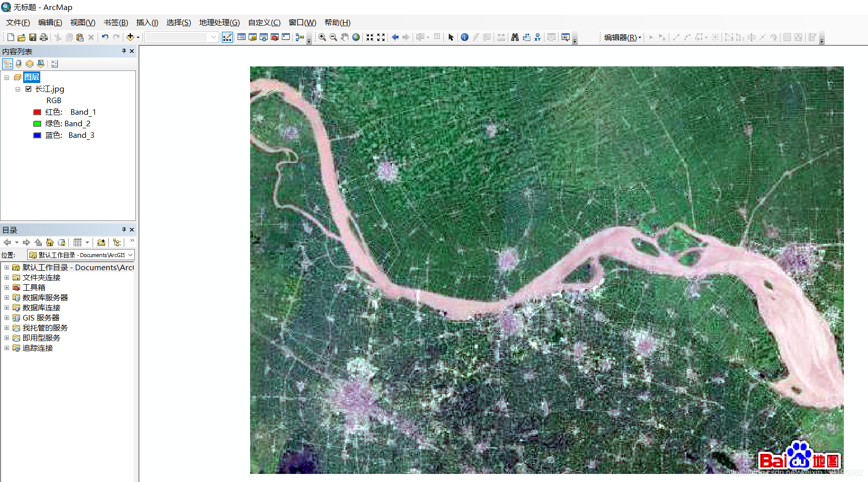Open table of contents Options button
This screenshot has height=482, width=868.
click(55, 64)
